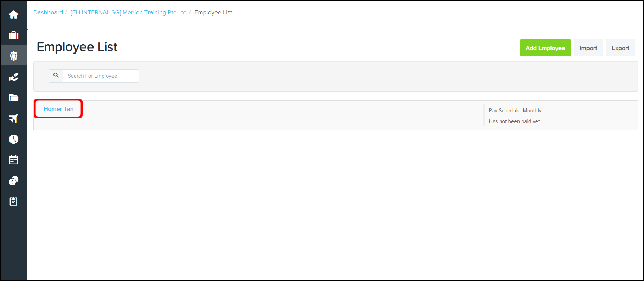Click the Import button

point(588,48)
